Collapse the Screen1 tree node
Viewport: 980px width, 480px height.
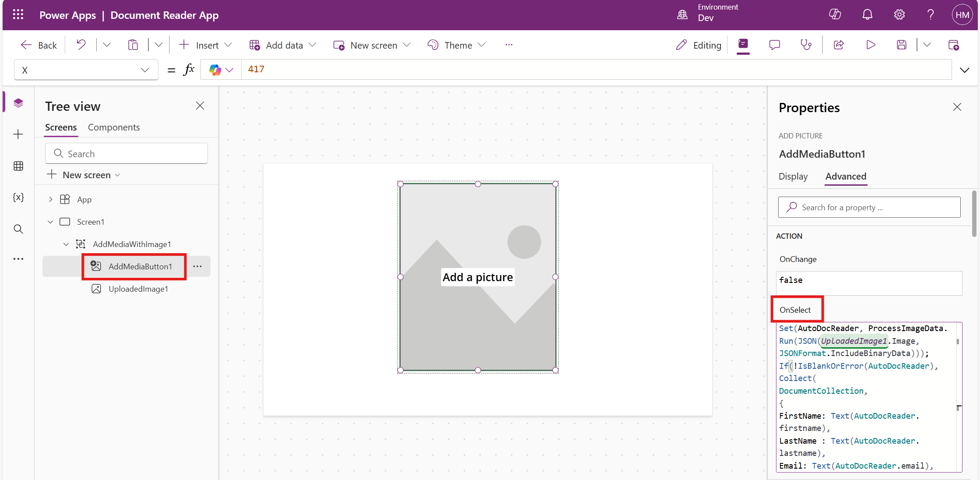pyautogui.click(x=51, y=222)
